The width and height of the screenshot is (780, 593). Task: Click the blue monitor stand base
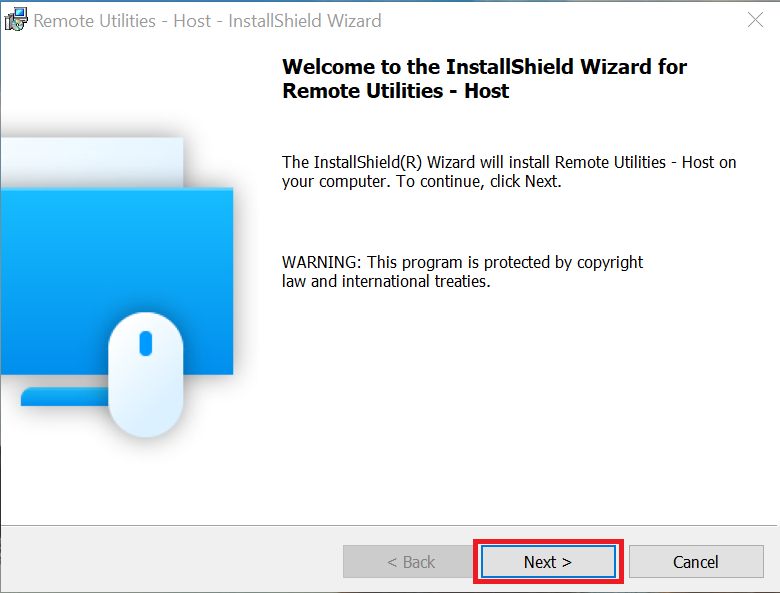click(62, 398)
